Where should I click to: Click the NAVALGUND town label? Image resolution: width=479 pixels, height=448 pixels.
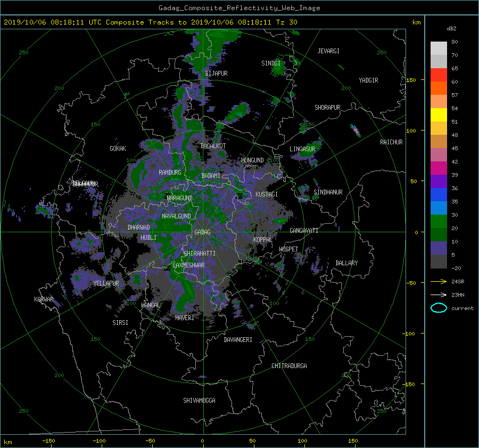click(x=176, y=216)
